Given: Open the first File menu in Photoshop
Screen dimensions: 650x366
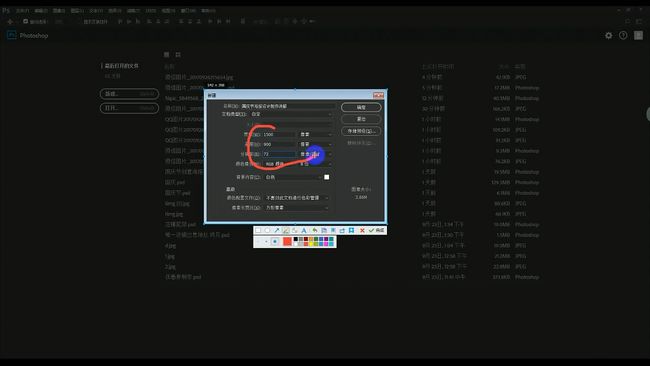Looking at the screenshot, I should coord(22,10).
